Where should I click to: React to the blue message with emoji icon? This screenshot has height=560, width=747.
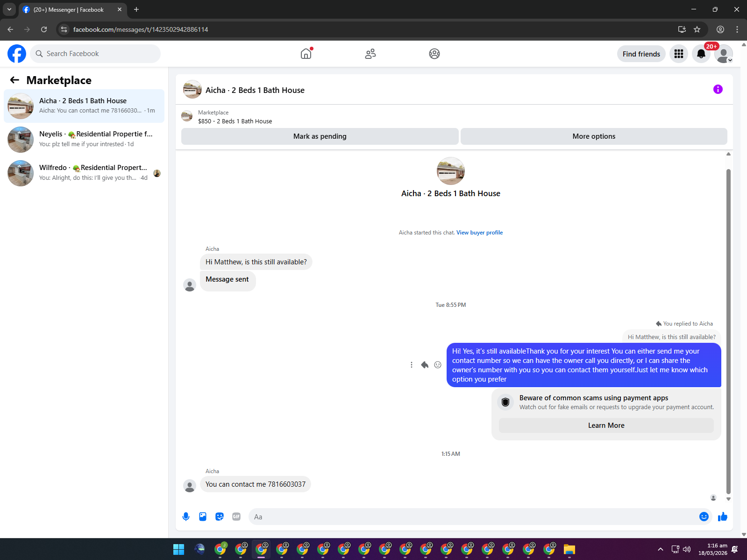(438, 365)
